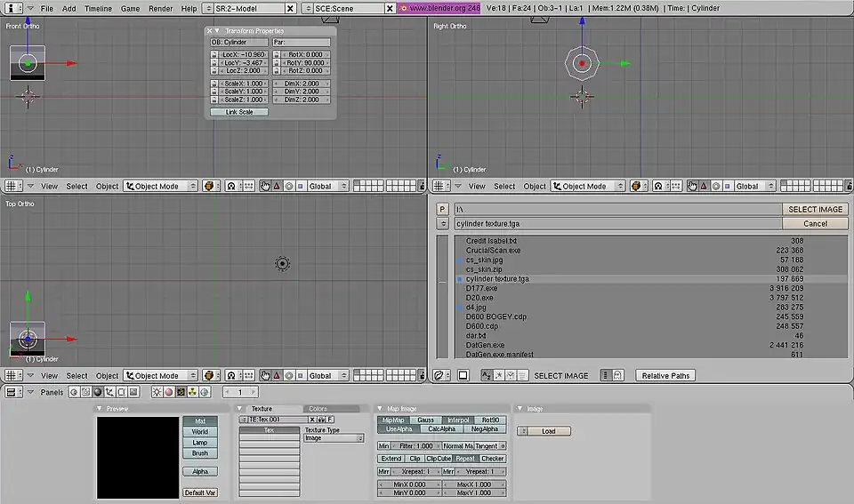Open the Object Mode dropdown in Front Ortho view
The image size is (854, 504).
click(x=162, y=187)
